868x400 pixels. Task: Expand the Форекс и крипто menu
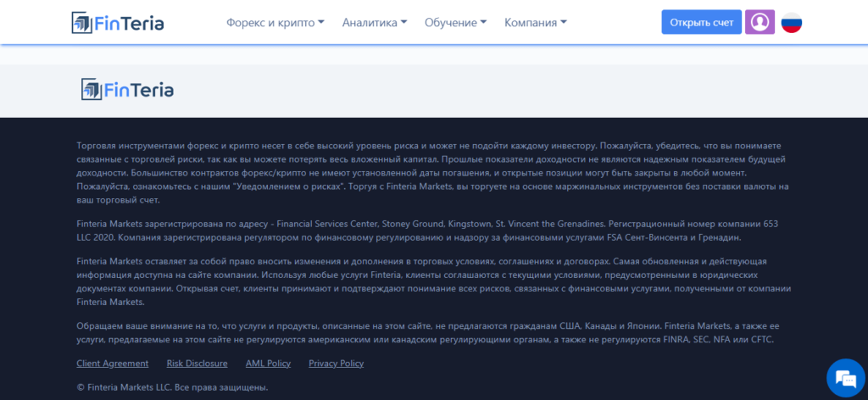(275, 23)
